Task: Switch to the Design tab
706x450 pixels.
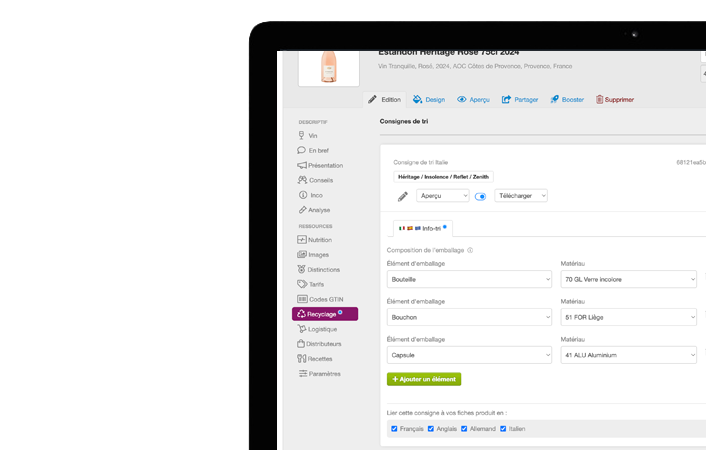Action: click(429, 100)
